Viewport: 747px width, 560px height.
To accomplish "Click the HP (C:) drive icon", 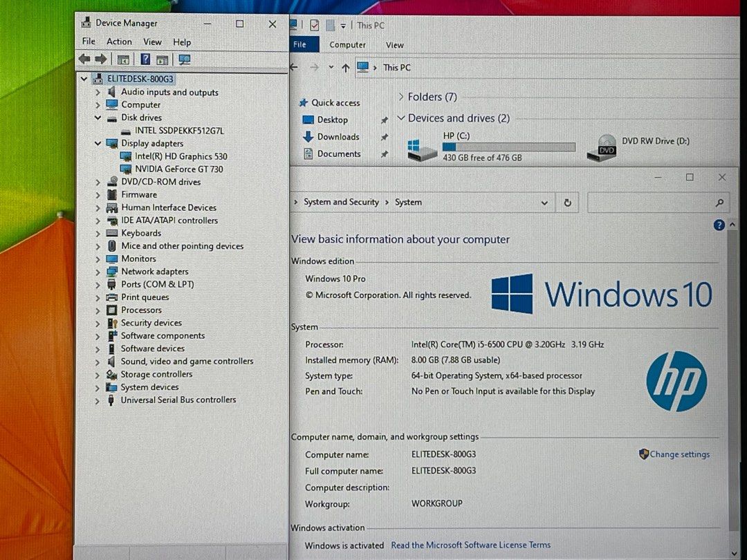I will [x=422, y=150].
